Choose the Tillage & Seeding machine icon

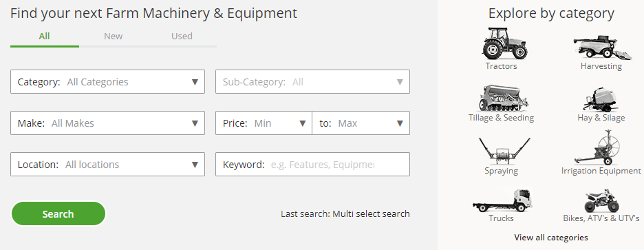click(x=504, y=98)
